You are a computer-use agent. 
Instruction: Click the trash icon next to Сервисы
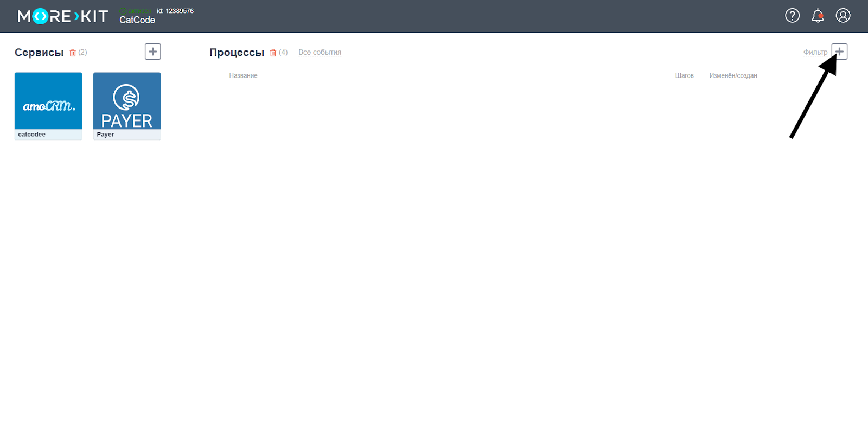pos(73,53)
